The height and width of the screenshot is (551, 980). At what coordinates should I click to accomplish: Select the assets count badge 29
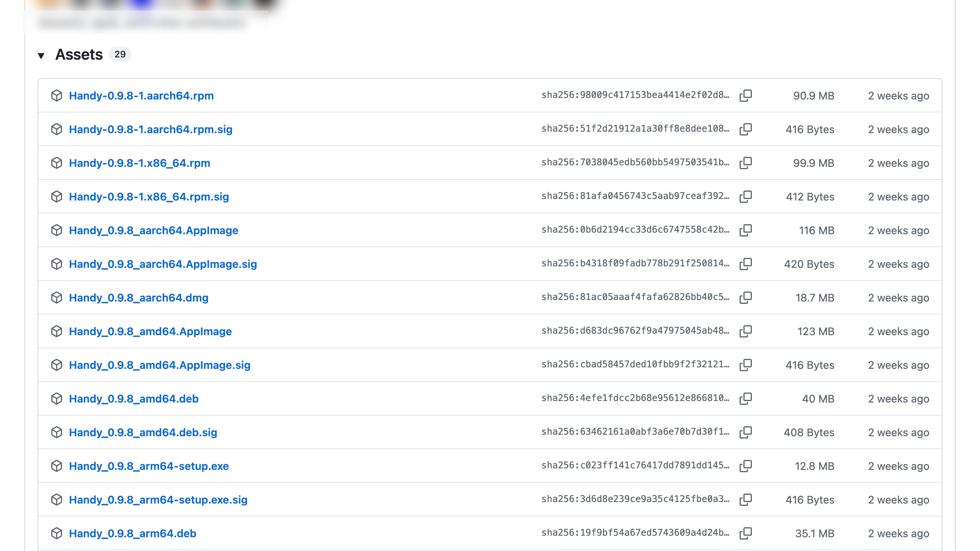120,54
